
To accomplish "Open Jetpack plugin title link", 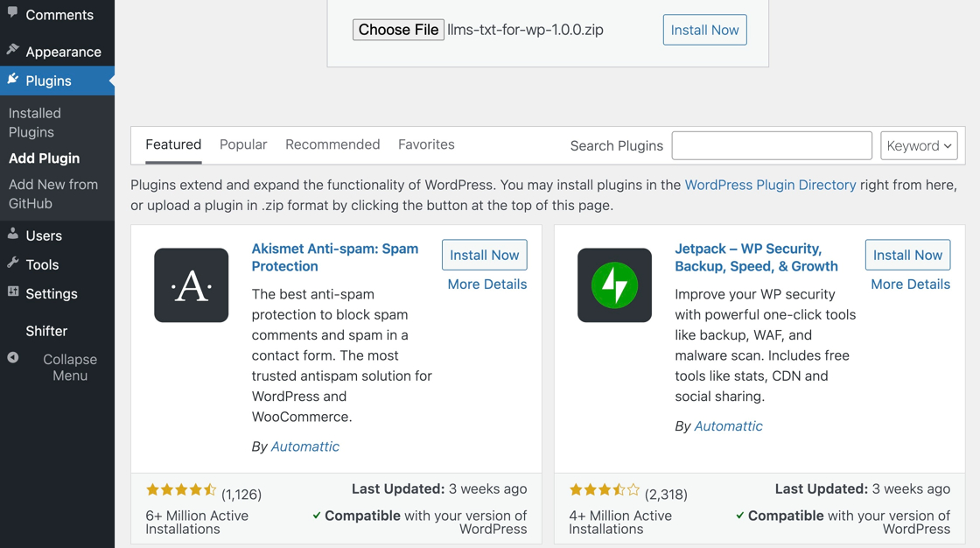I will tap(756, 257).
